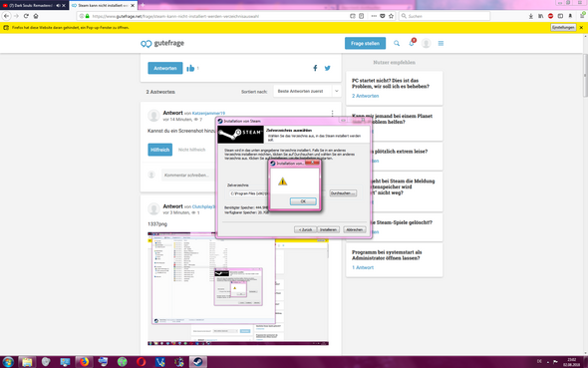The height and width of the screenshot is (368, 588).
Task: Share the question on Twitter
Action: pos(327,68)
